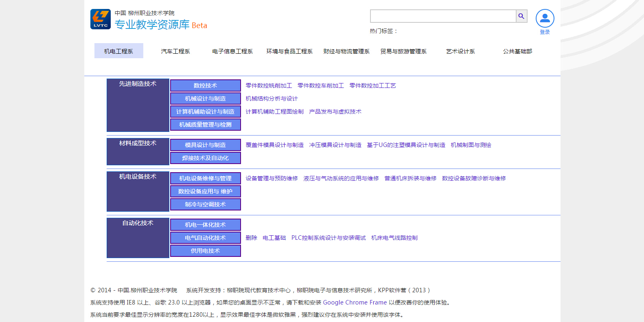Follow the Google Chrome Frame download link
The height and width of the screenshot is (322, 644).
355,302
